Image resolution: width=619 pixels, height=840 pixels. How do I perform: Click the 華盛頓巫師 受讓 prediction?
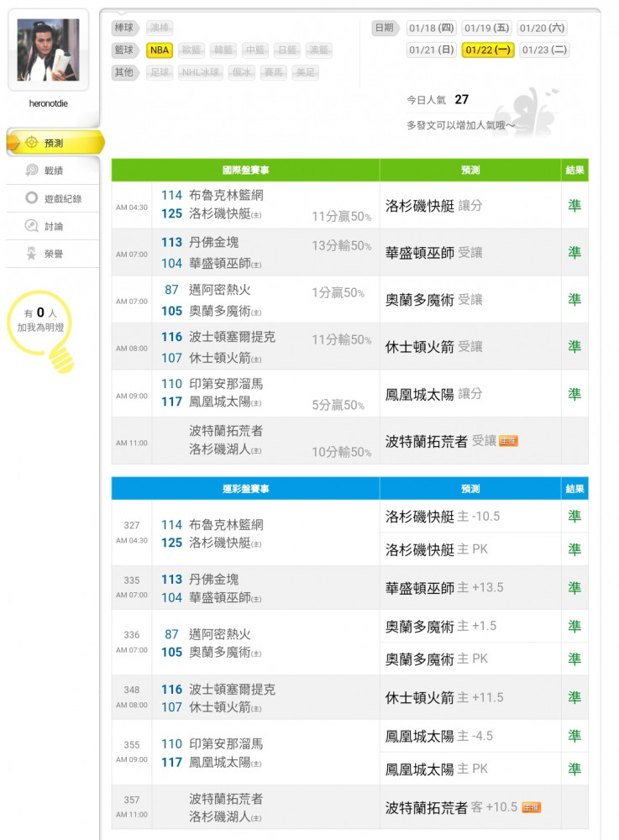(x=433, y=252)
